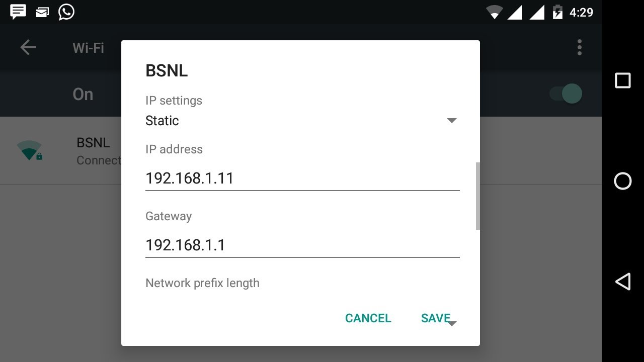Open the IP settings dropdown showing Static
This screenshot has height=362, width=644.
(302, 121)
